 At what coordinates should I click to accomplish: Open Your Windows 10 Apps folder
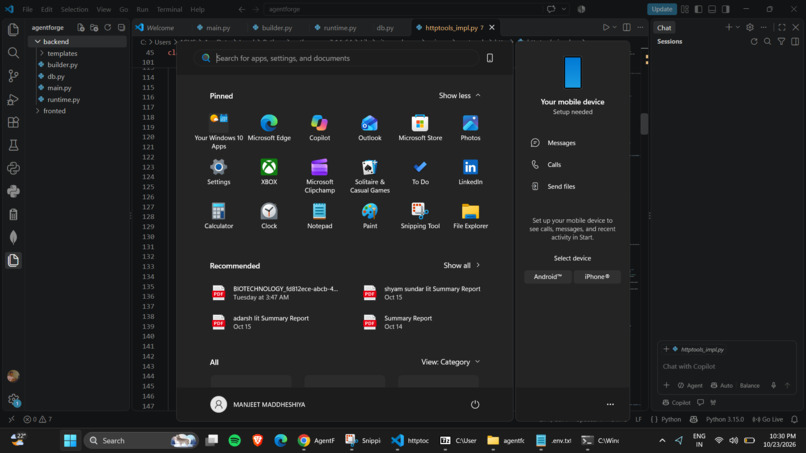[x=218, y=132]
